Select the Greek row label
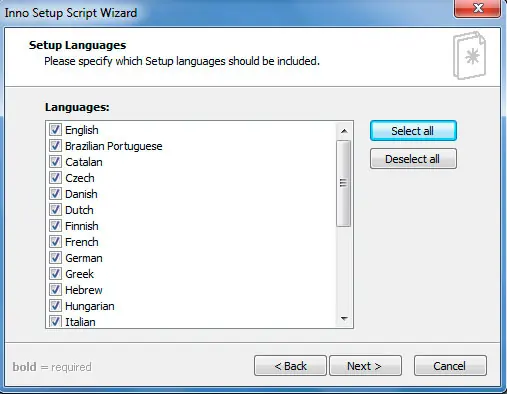Viewport: 507px width, 394px height. [x=80, y=274]
